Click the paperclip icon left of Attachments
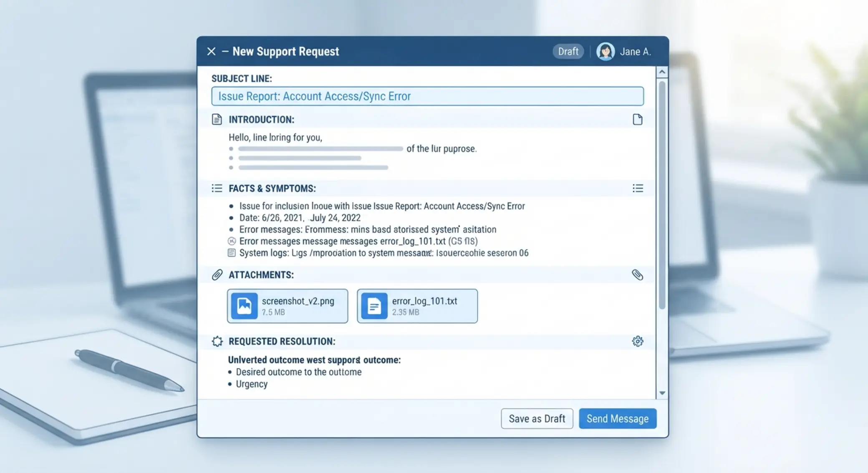 pos(217,274)
